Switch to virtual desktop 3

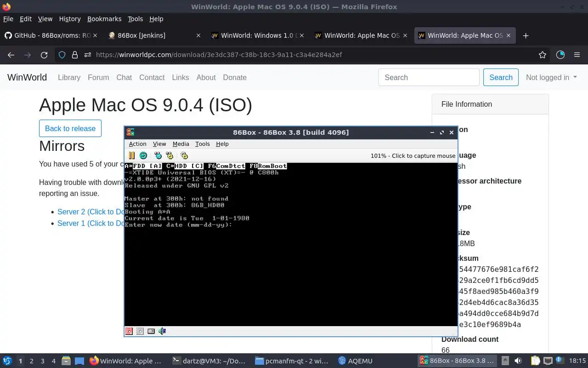42,361
